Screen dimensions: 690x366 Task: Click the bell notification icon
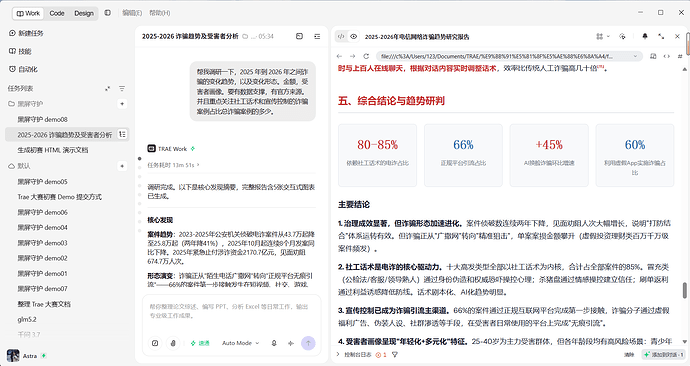(x=645, y=37)
